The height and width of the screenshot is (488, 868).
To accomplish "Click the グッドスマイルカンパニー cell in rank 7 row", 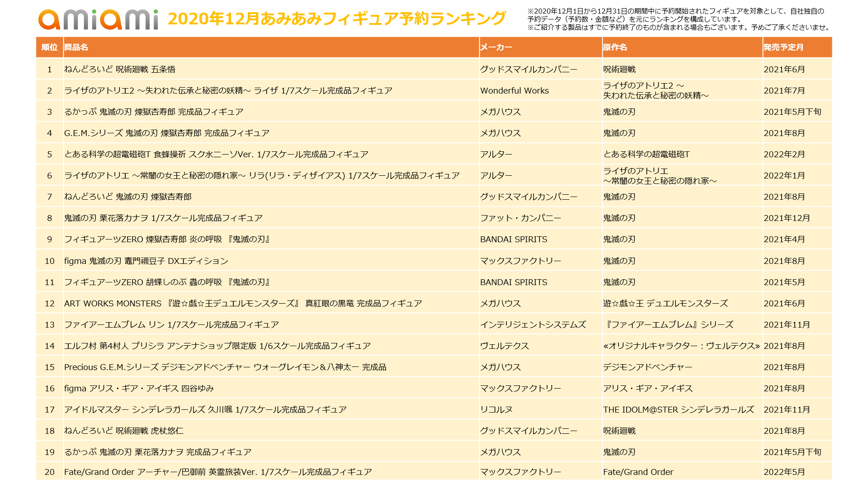I will pyautogui.click(x=528, y=197).
